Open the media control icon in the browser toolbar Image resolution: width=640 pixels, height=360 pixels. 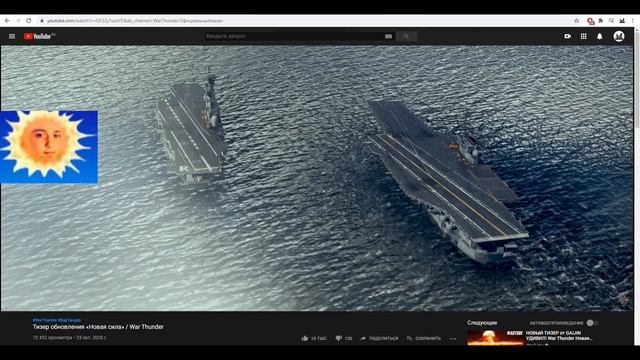click(611, 20)
